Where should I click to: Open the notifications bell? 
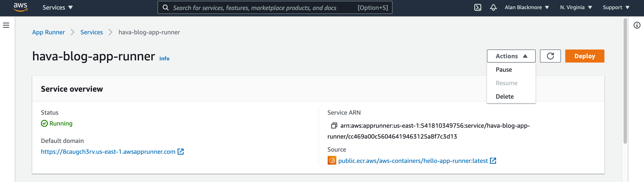493,7
